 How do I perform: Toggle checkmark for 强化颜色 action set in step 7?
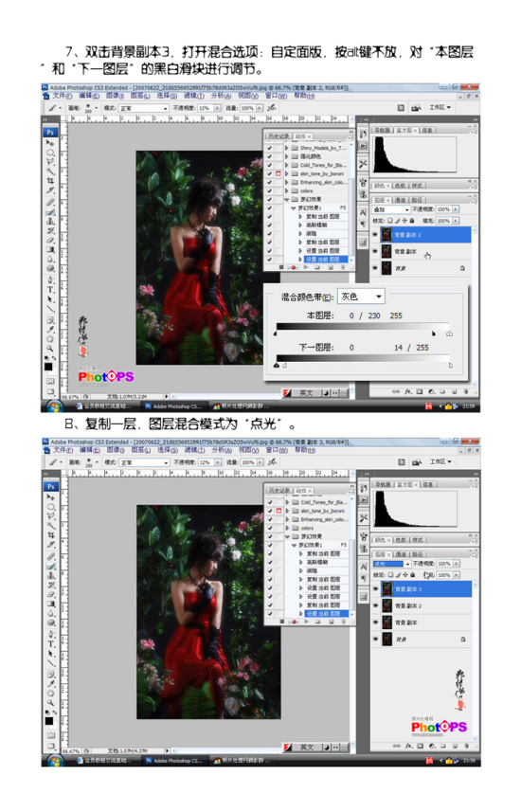click(x=269, y=156)
